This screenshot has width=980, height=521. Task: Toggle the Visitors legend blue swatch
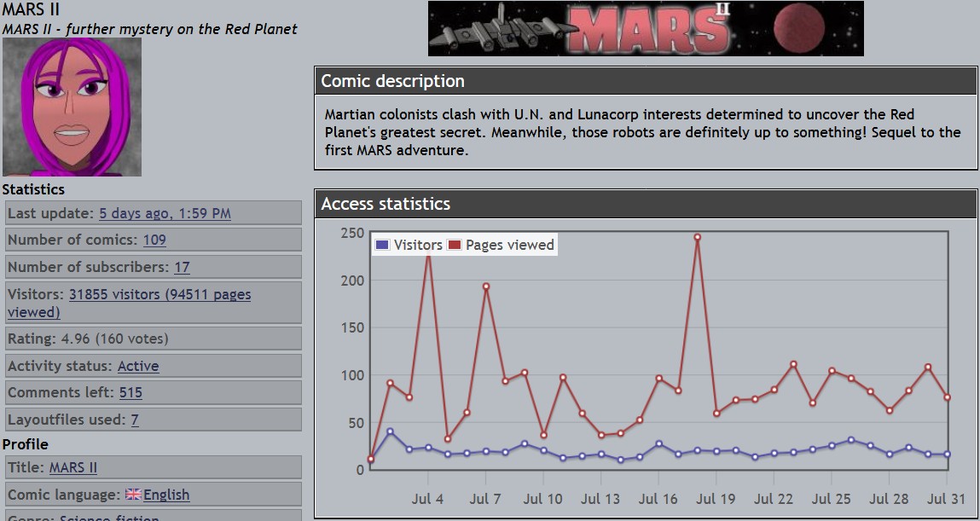[x=382, y=245]
